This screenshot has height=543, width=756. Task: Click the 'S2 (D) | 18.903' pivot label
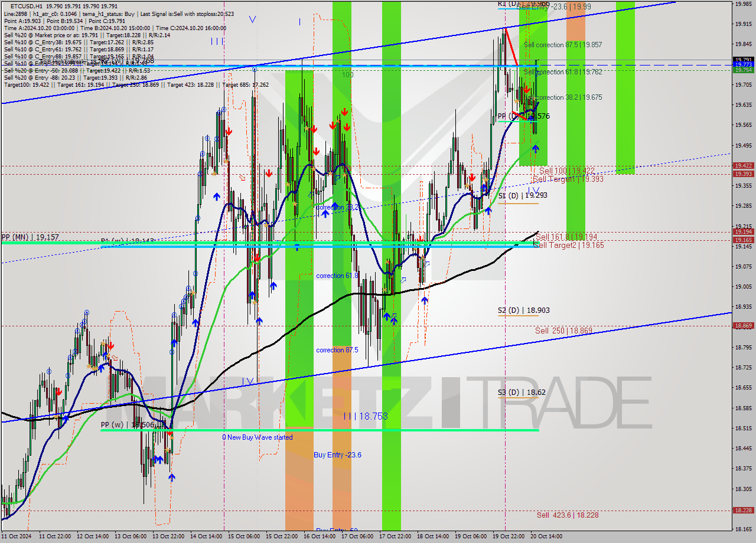523,310
